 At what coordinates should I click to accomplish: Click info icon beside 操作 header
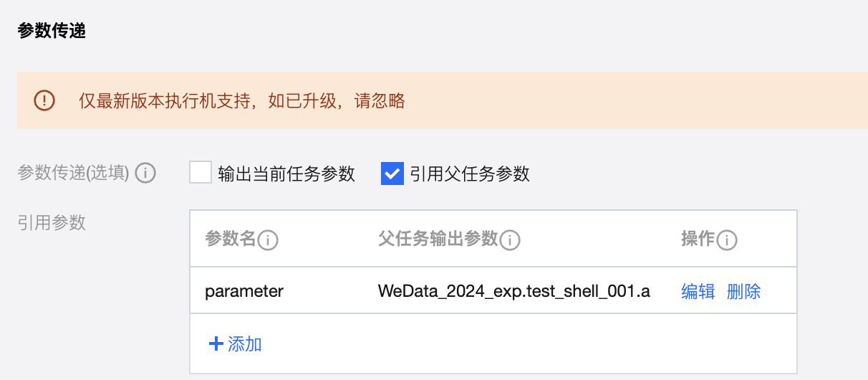(727, 240)
